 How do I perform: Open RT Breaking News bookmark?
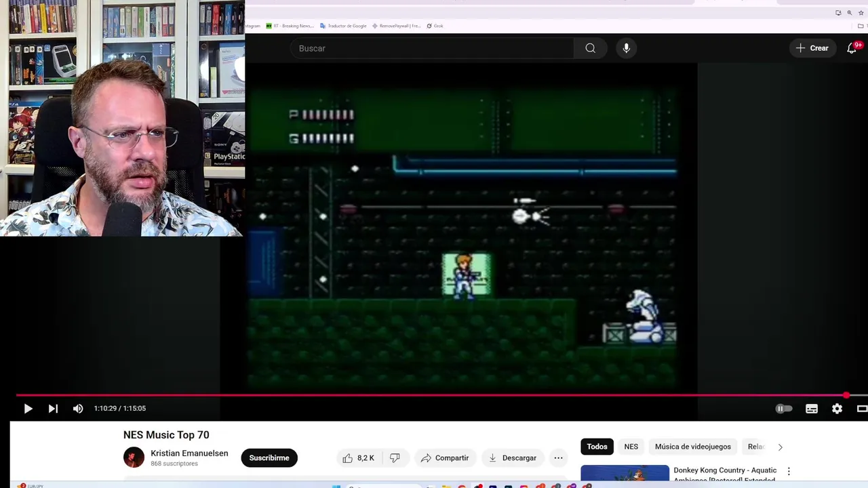tap(290, 26)
